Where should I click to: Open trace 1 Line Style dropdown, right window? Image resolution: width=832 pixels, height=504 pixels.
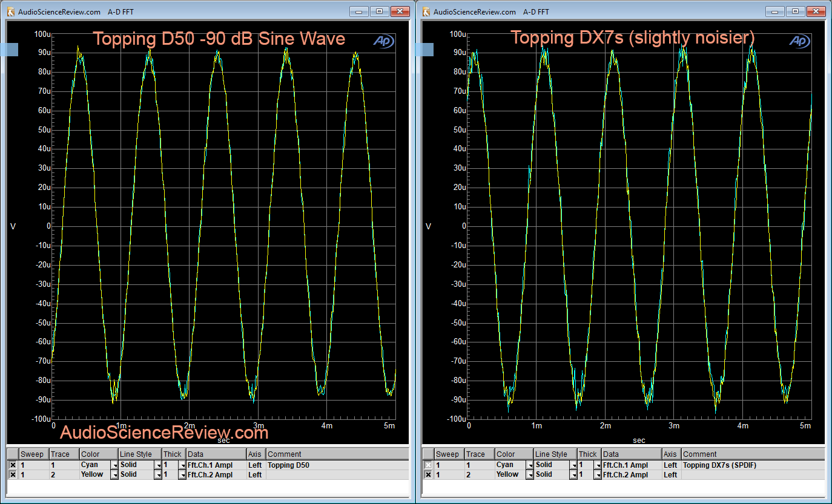click(573, 465)
